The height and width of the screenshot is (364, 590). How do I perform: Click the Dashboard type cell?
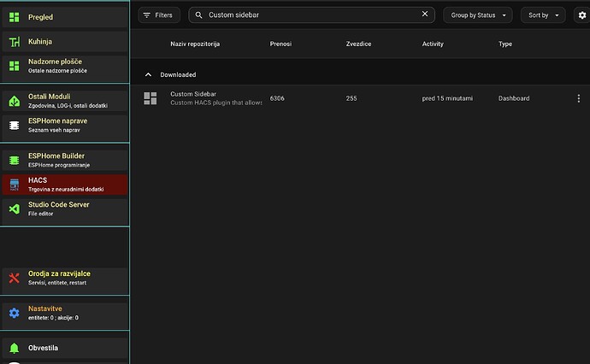(x=514, y=98)
